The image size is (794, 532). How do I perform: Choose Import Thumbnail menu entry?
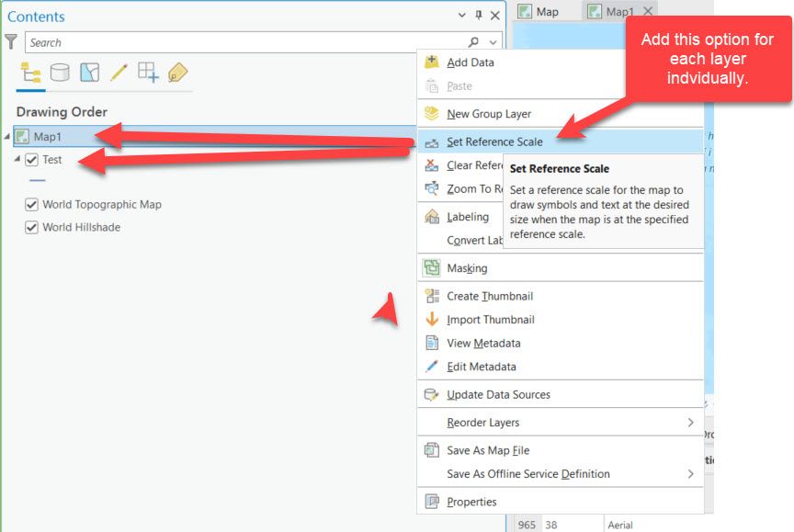(561, 320)
